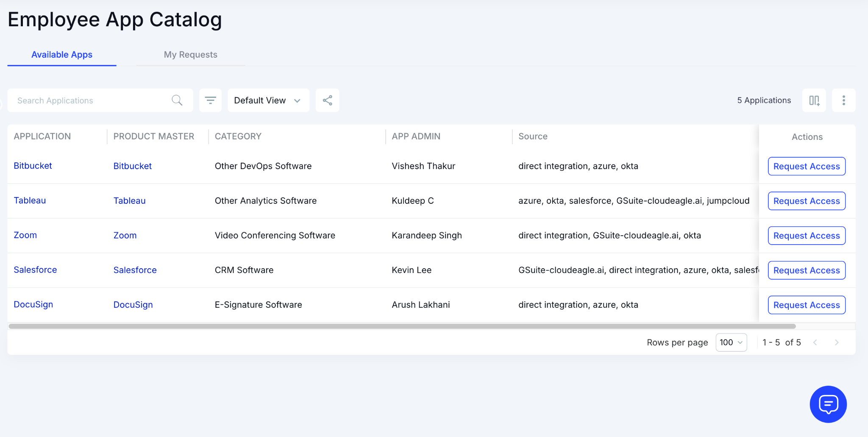868x437 pixels.
Task: Select the CRM Software cell
Action: coord(244,270)
